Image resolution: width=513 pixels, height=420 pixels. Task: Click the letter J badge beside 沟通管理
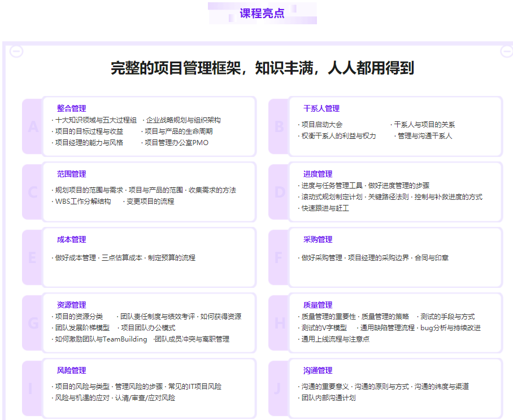[x=279, y=388]
